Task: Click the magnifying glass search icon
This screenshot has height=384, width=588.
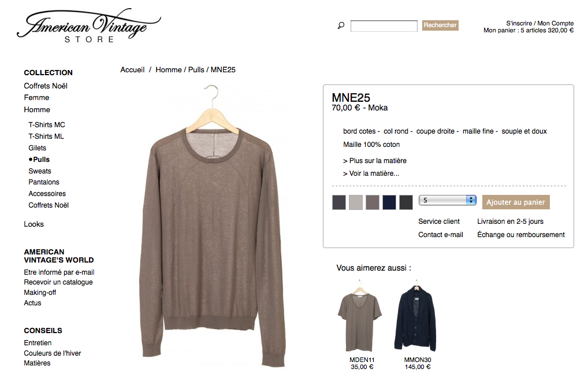Action: [x=341, y=25]
